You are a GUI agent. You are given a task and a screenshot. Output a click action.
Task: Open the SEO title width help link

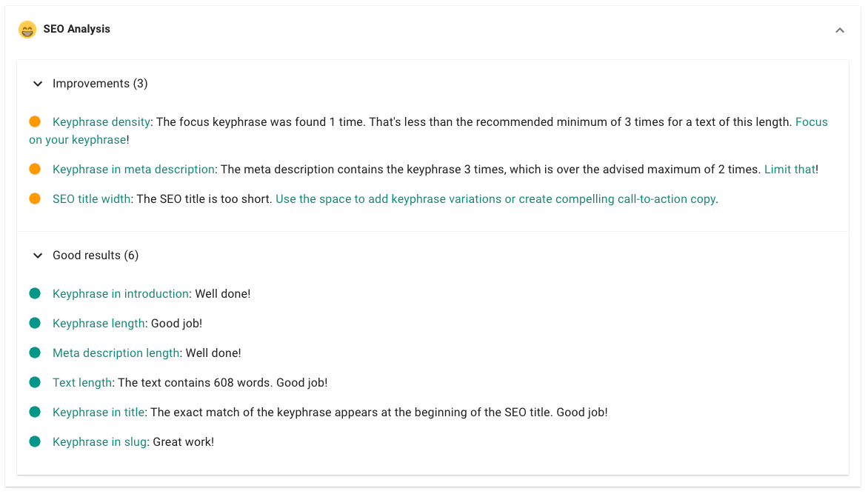pyautogui.click(x=92, y=198)
